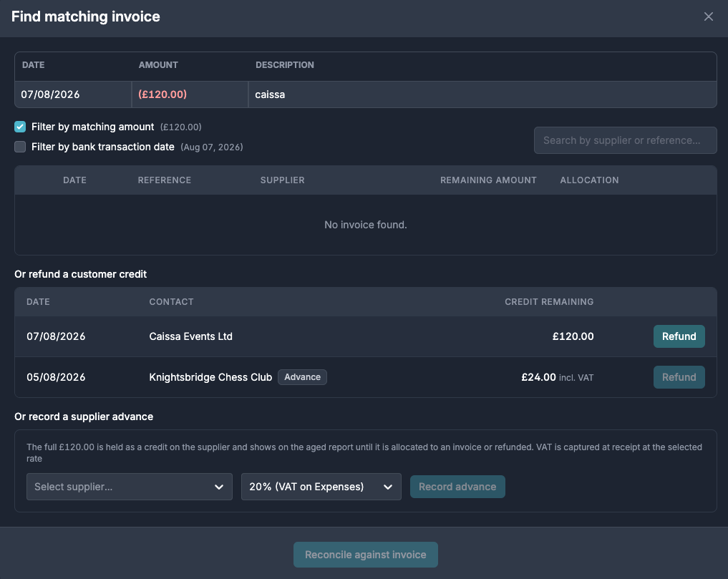Viewport: 728px width, 579px height.
Task: Click the REMAINING AMOUNT column header
Action: coord(488,180)
